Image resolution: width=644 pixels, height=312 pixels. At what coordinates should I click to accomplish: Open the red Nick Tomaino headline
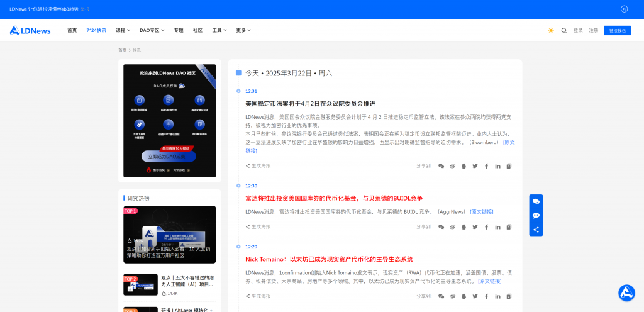(x=329, y=259)
